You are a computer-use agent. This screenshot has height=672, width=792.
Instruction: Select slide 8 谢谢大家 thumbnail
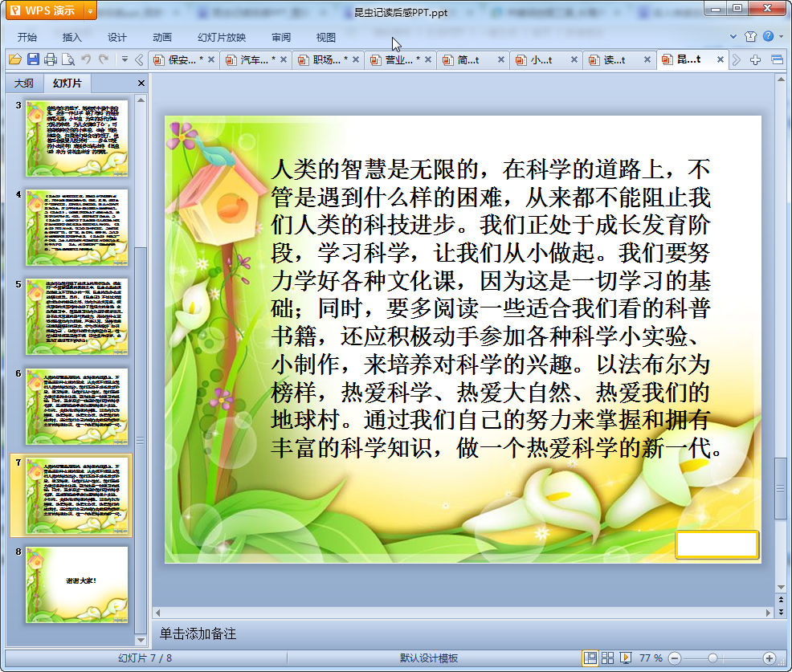[77, 584]
